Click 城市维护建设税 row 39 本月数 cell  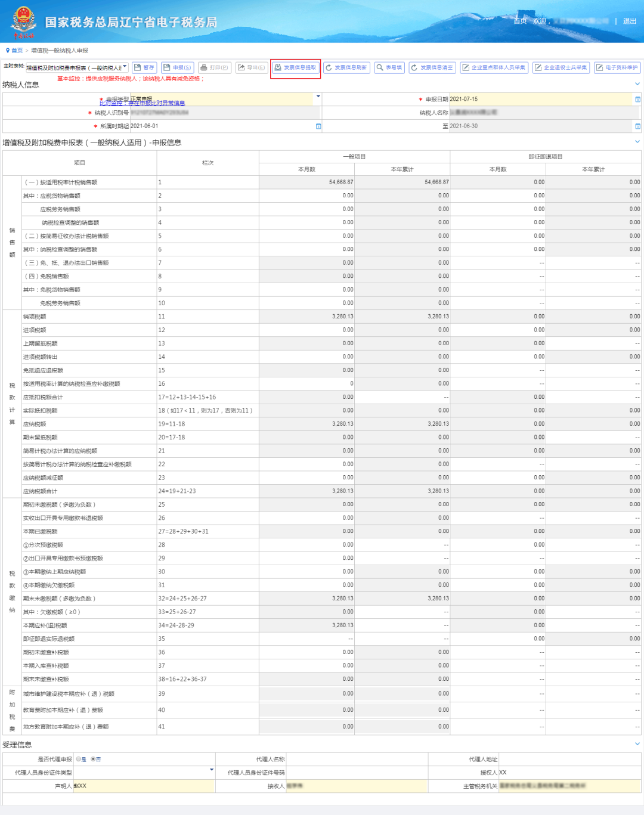(306, 694)
